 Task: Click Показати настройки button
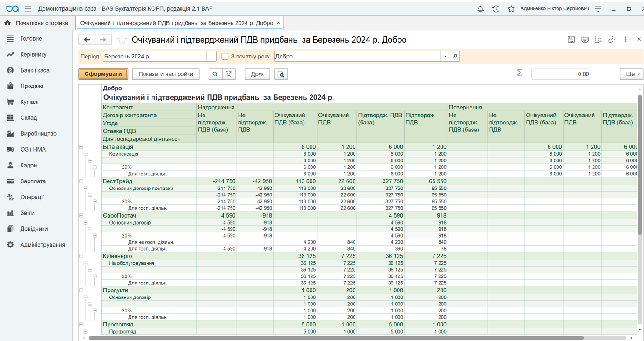(166, 74)
